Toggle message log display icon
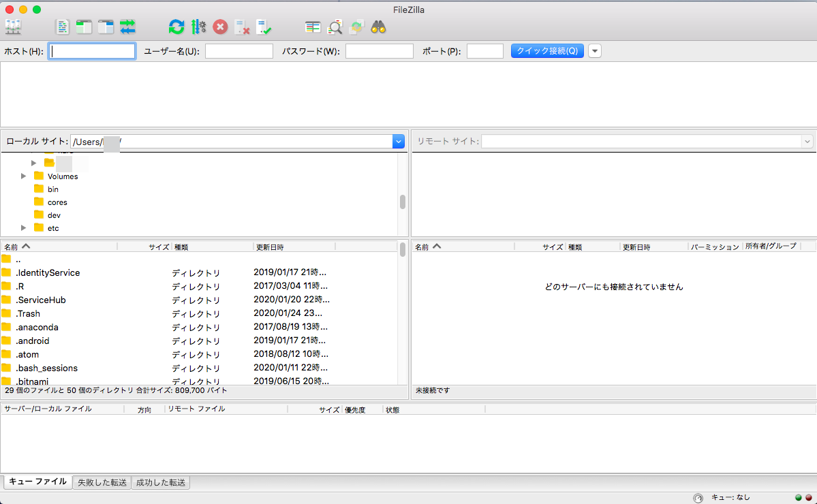The image size is (817, 504). (x=62, y=27)
